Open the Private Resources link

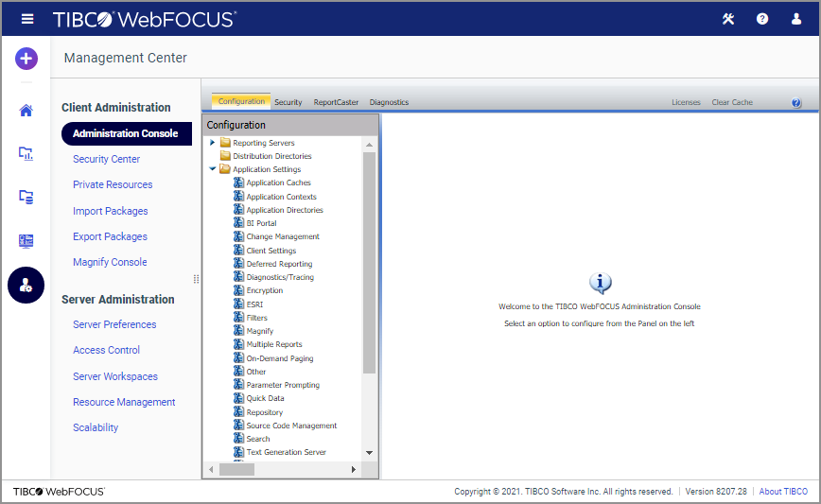[x=113, y=184]
